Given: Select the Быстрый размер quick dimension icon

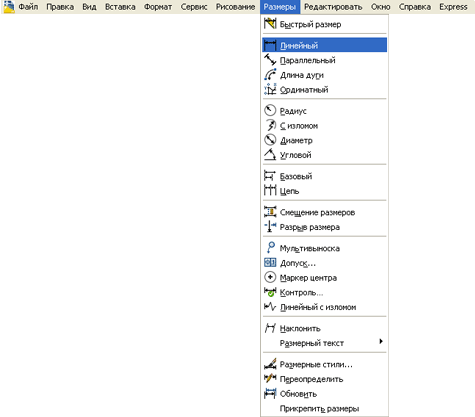Looking at the screenshot, I should (x=270, y=24).
